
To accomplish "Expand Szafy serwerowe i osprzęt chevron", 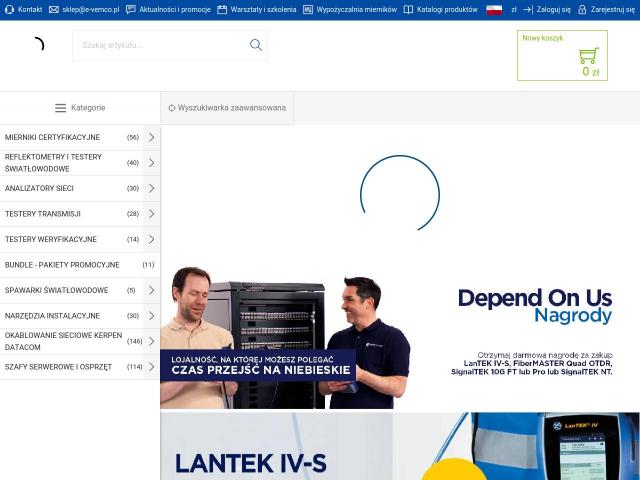I will 151,367.
